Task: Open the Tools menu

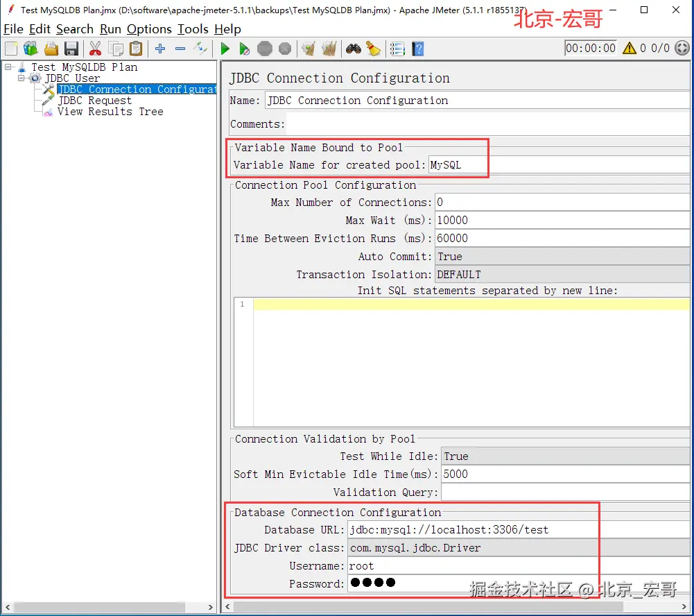Action: tap(193, 29)
